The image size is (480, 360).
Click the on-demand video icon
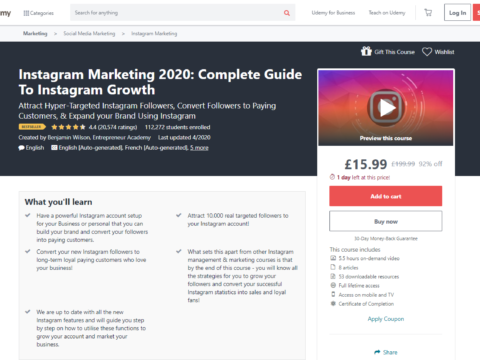(333, 258)
